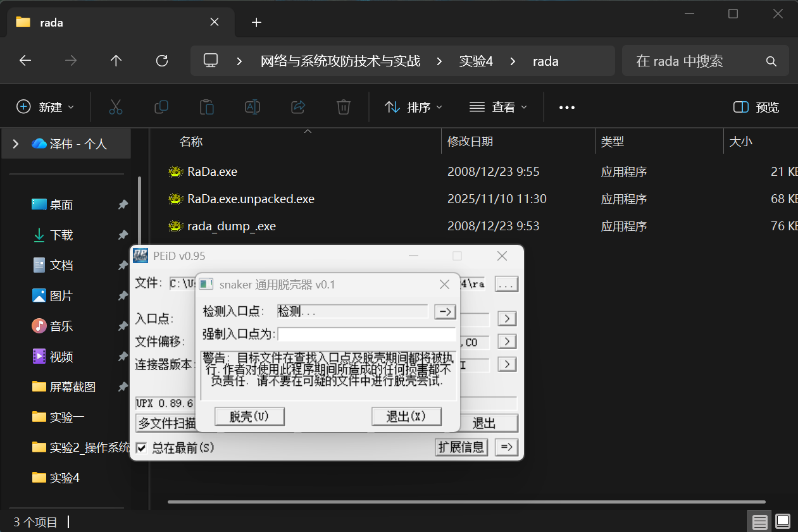The image size is (798, 532).
Task: Open the 查看 view options dropdown
Action: tap(498, 107)
